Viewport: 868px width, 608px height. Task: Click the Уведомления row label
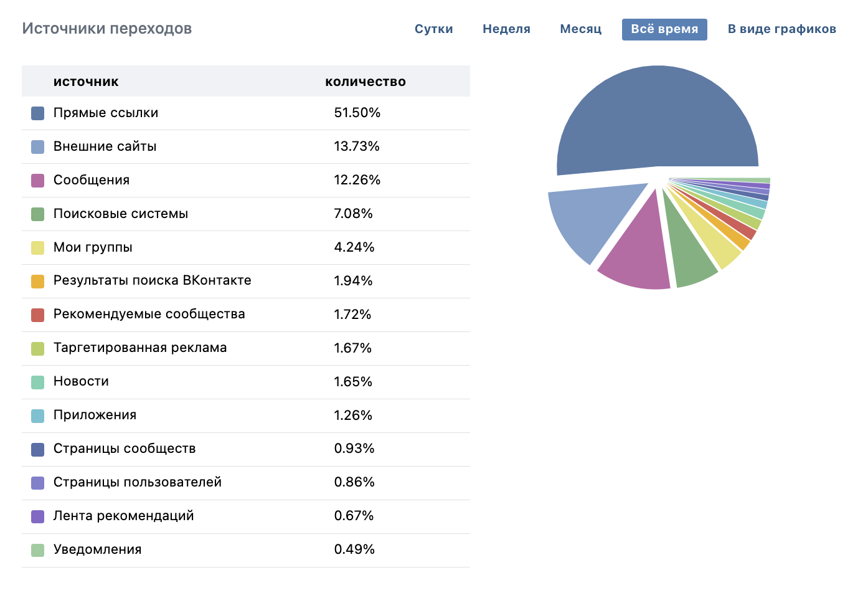97,549
